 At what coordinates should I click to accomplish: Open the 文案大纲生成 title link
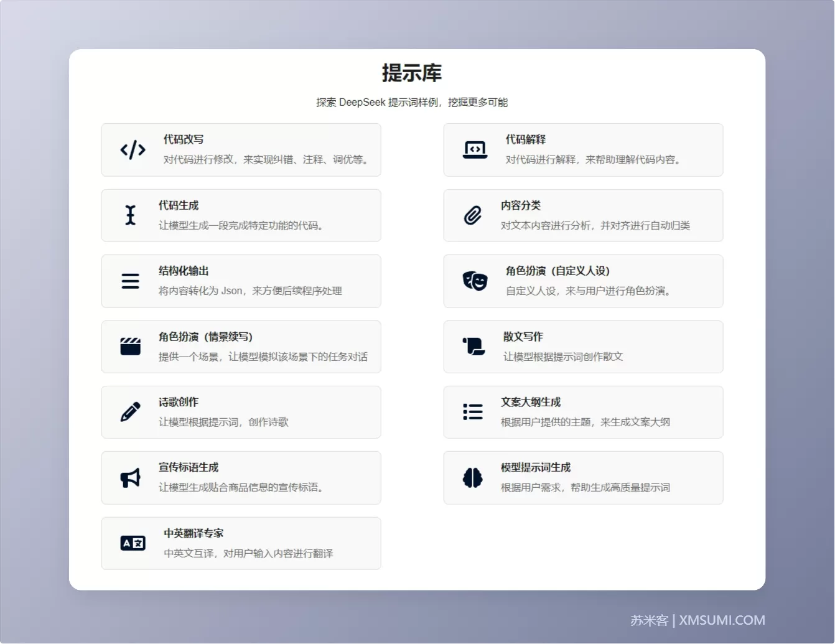pos(531,402)
